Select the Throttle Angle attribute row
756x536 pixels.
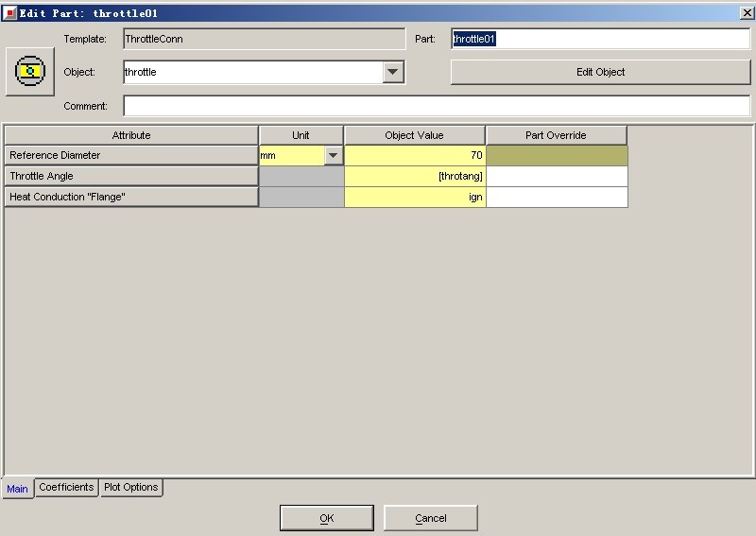pos(131,176)
